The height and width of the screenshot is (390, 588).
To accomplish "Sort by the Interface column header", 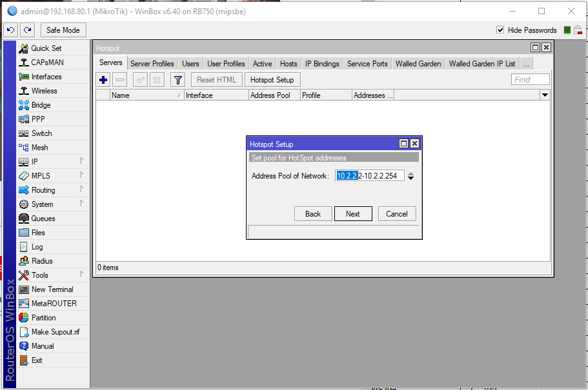I will click(x=216, y=95).
